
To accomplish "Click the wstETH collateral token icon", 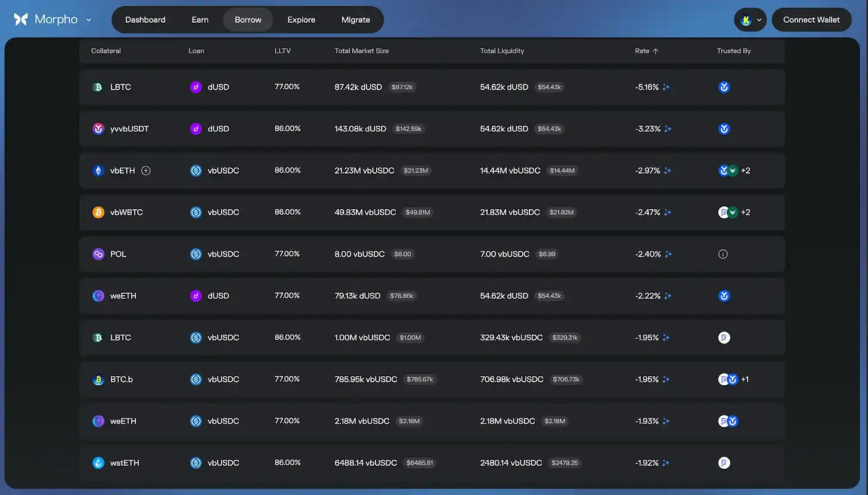I will pos(98,463).
